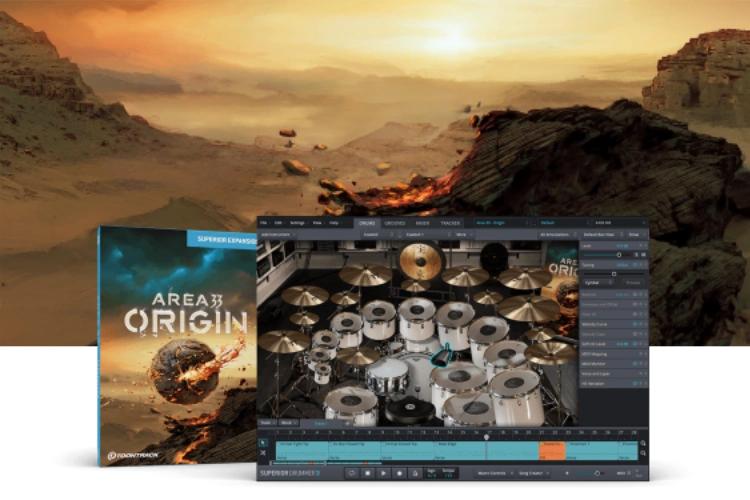Open the Macro Controls dropdown
Image resolution: width=750 pixels, height=500 pixels.
coord(494,473)
